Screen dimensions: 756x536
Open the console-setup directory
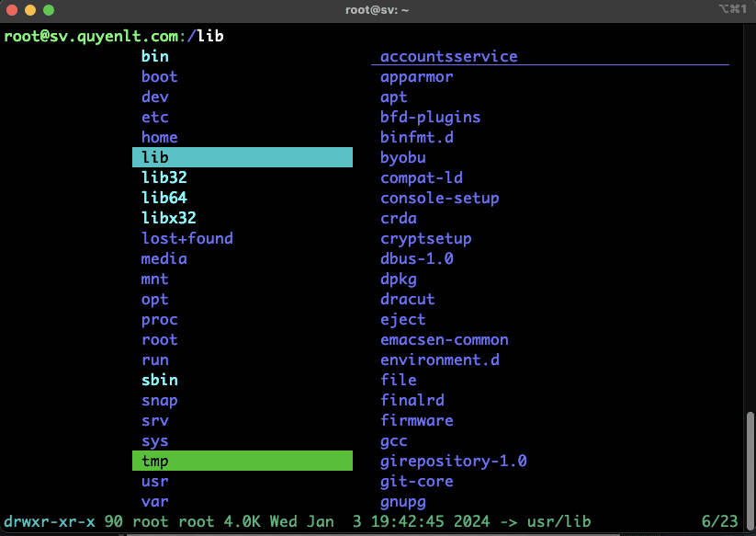(439, 198)
